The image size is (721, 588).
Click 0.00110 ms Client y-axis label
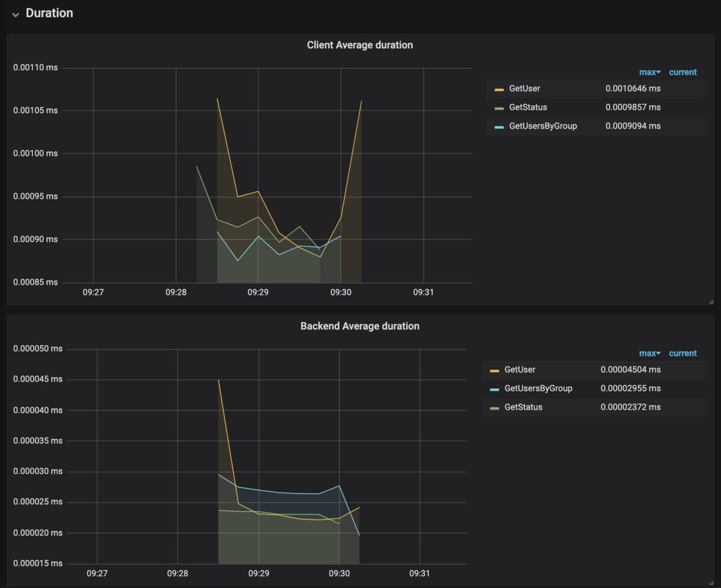point(35,68)
